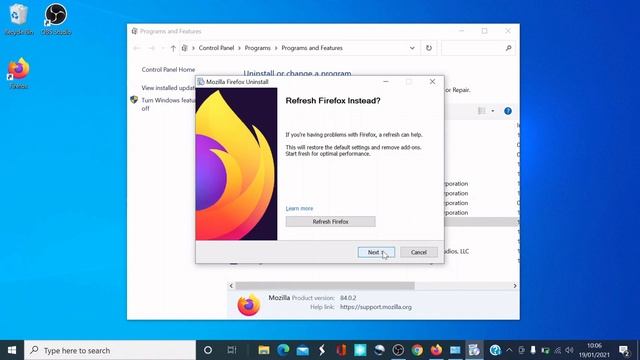Open volume control in the system tray

569,350
